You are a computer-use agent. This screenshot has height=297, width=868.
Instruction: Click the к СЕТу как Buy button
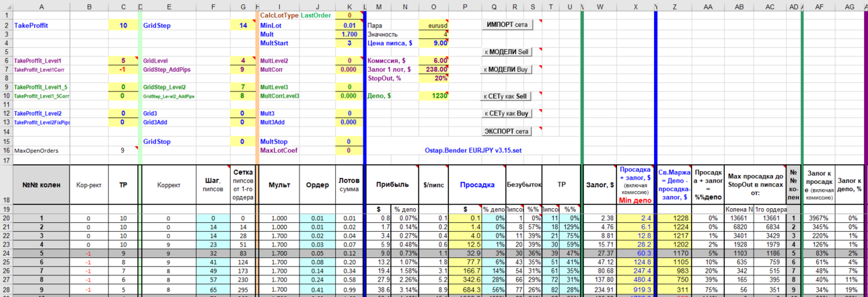[507, 114]
